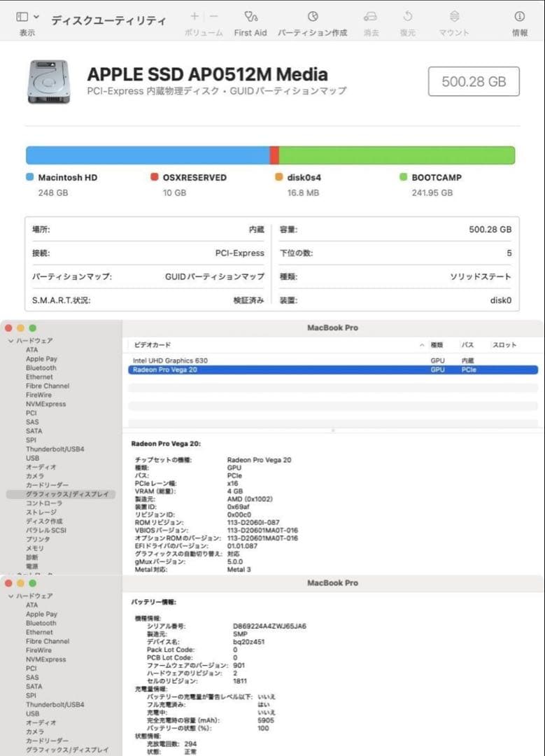
Task: Click the red swatch beside OSXRESERVED
Action: tap(154, 177)
